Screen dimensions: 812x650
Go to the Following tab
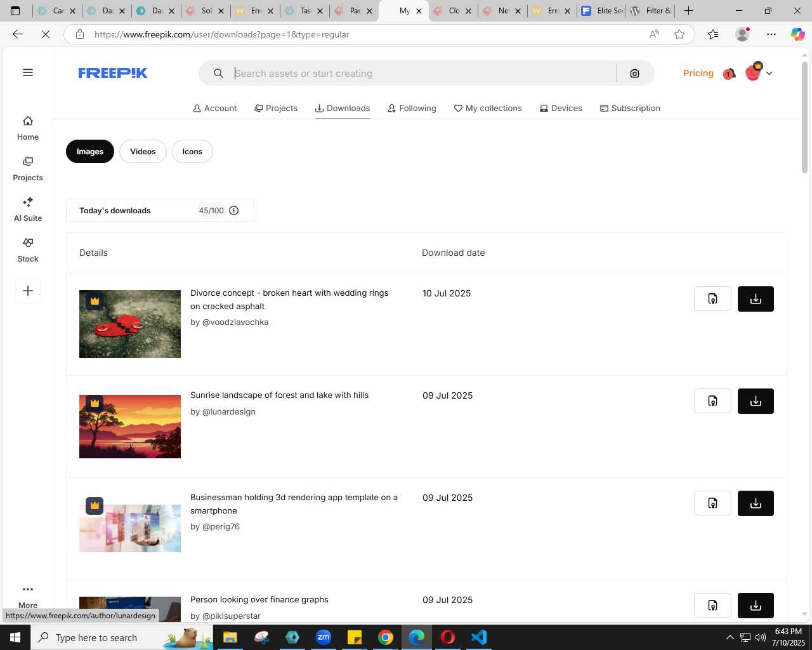click(412, 109)
